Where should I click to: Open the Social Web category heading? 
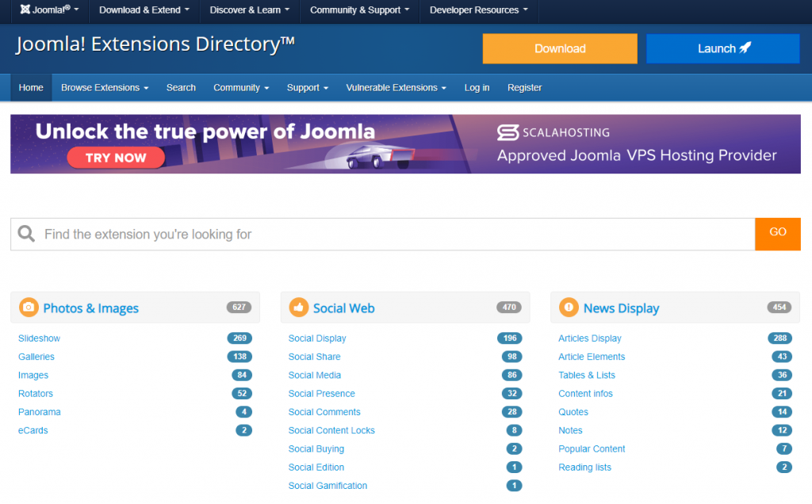344,308
